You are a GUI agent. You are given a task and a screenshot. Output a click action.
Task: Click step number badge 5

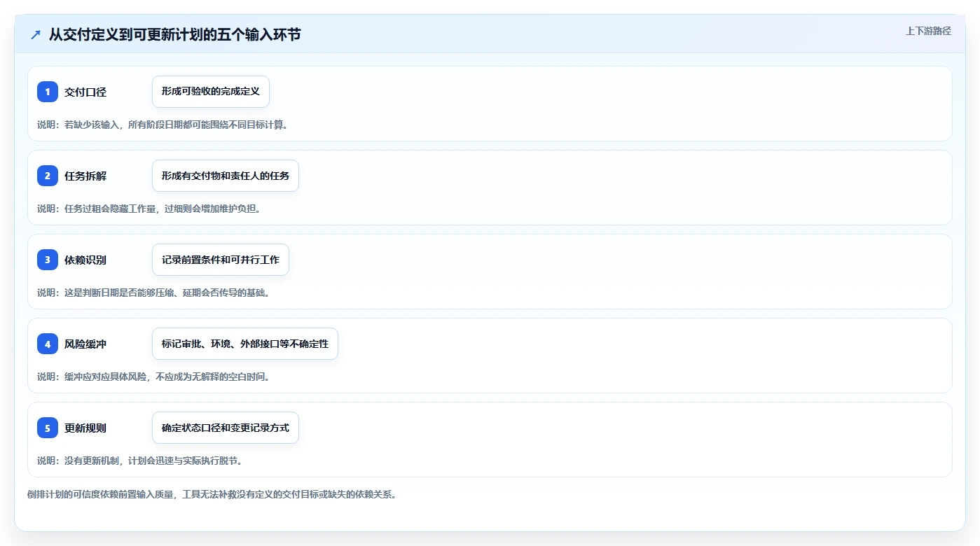coord(48,428)
